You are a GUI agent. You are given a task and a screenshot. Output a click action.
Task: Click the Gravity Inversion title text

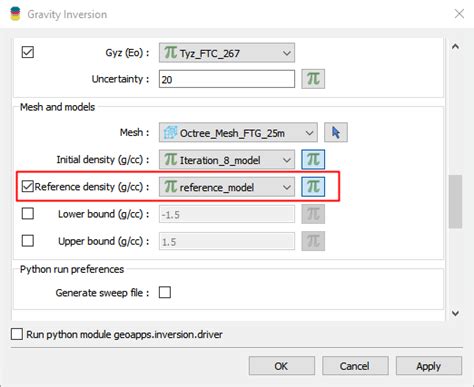(67, 14)
